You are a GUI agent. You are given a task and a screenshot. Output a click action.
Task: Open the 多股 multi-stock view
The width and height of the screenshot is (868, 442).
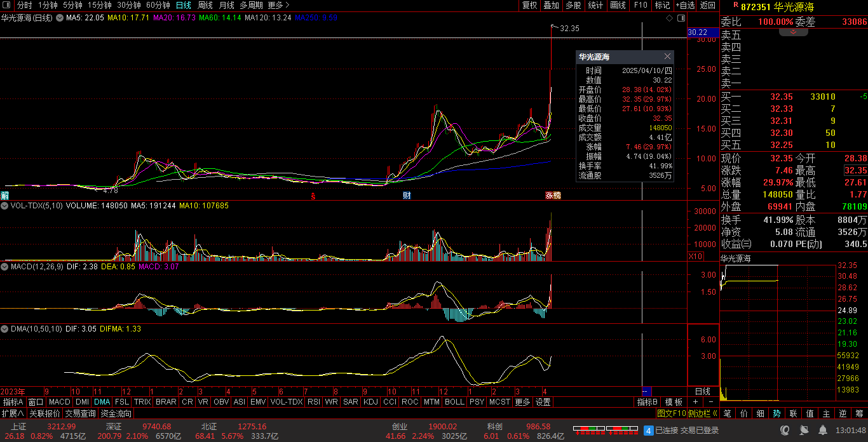click(x=574, y=5)
